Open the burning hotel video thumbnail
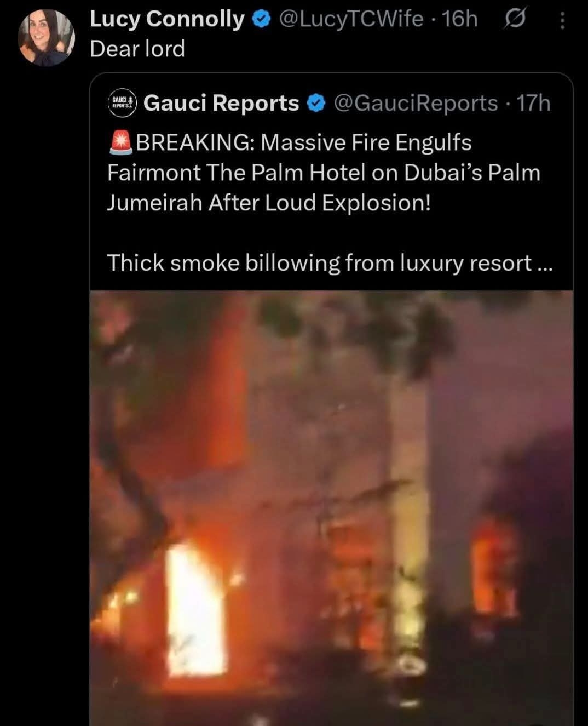588x726 pixels. click(x=332, y=508)
